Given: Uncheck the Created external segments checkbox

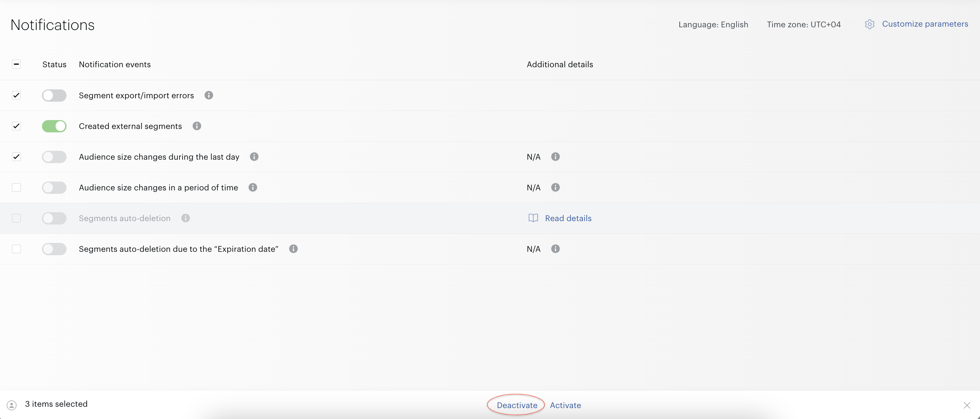Looking at the screenshot, I should click(16, 126).
